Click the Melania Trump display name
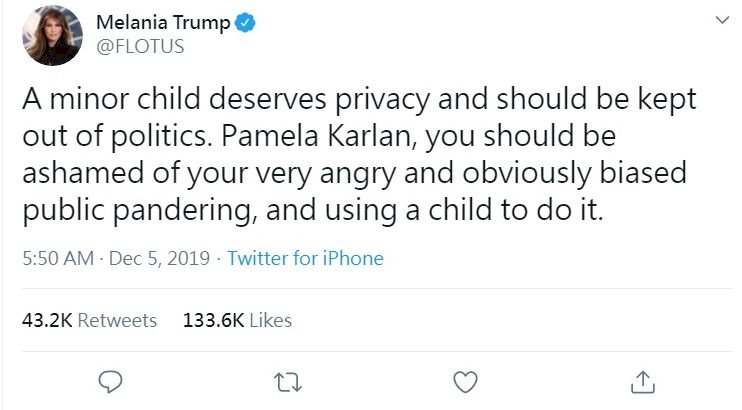 [163, 22]
